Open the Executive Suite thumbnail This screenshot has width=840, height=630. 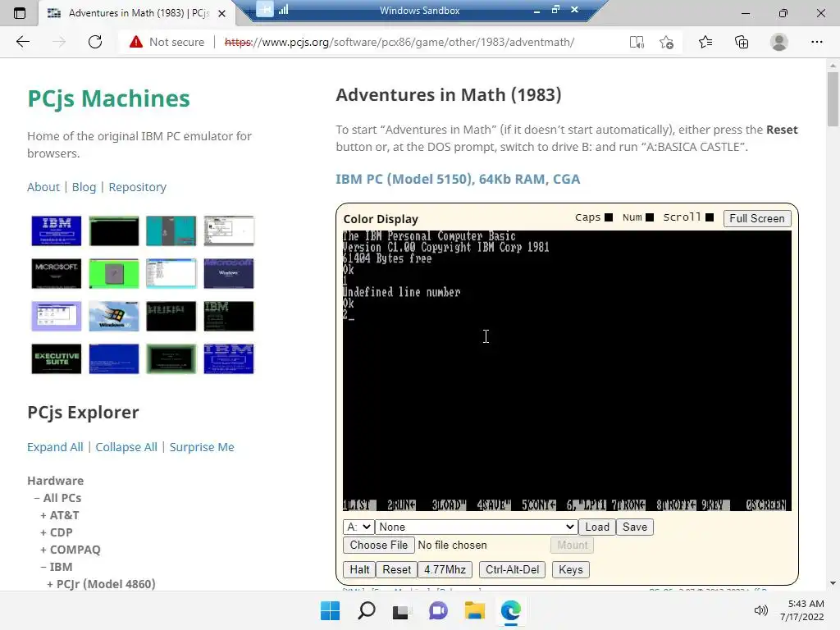(57, 358)
